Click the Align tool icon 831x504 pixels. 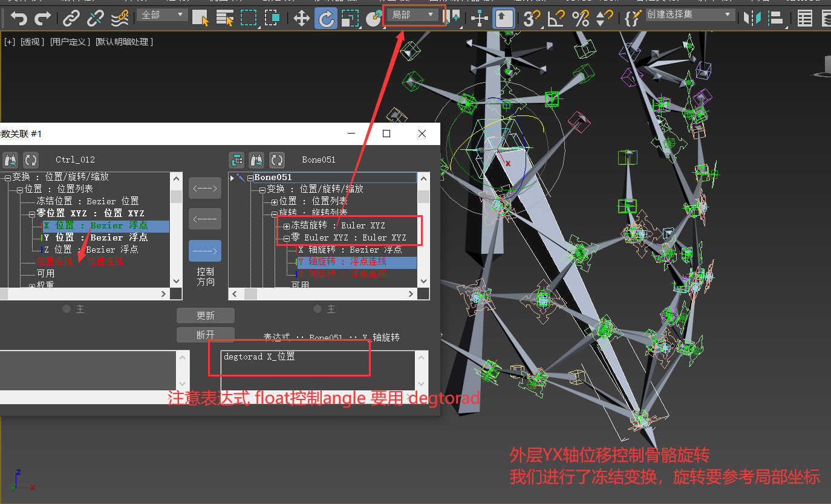point(776,18)
